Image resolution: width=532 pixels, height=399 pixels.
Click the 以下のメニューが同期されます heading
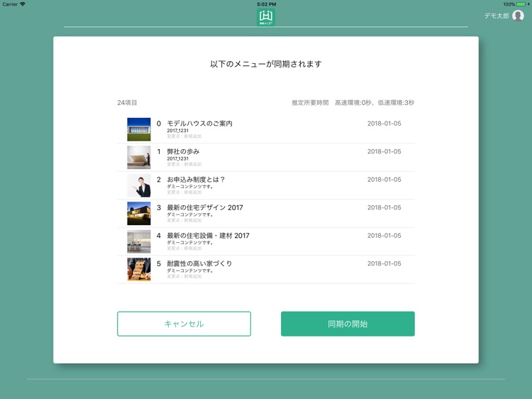click(266, 64)
